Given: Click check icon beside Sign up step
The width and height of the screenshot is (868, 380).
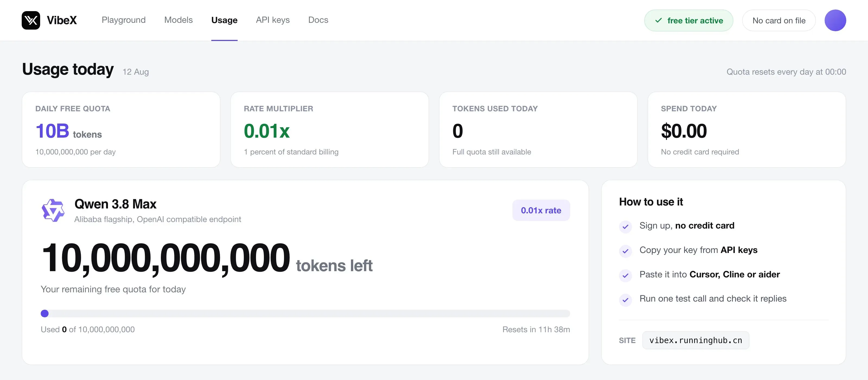Looking at the screenshot, I should tap(625, 227).
